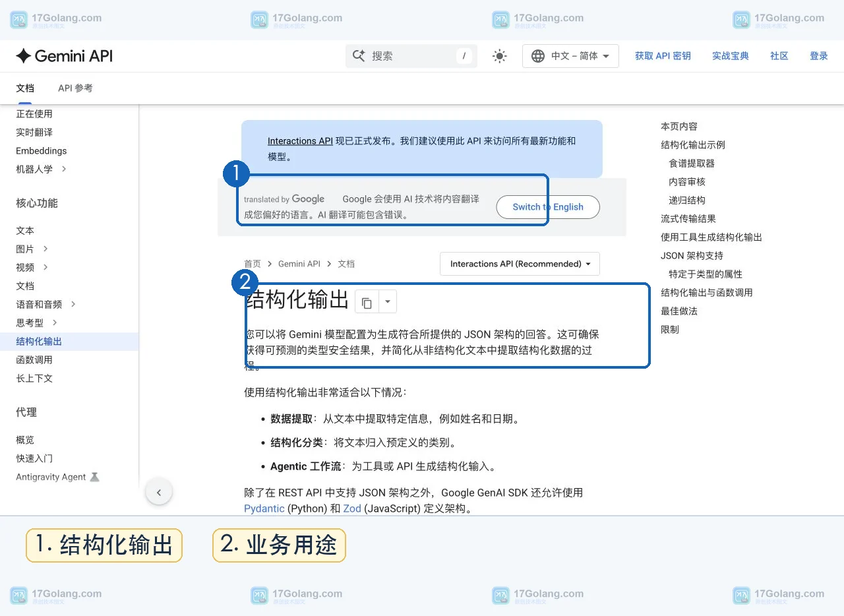Expand the 语音和音频 sidebar section
Image resolution: width=844 pixels, height=616 pixels.
click(x=73, y=304)
